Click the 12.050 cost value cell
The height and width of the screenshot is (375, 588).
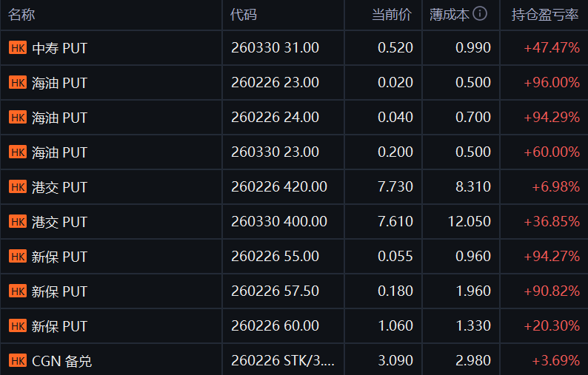(470, 222)
